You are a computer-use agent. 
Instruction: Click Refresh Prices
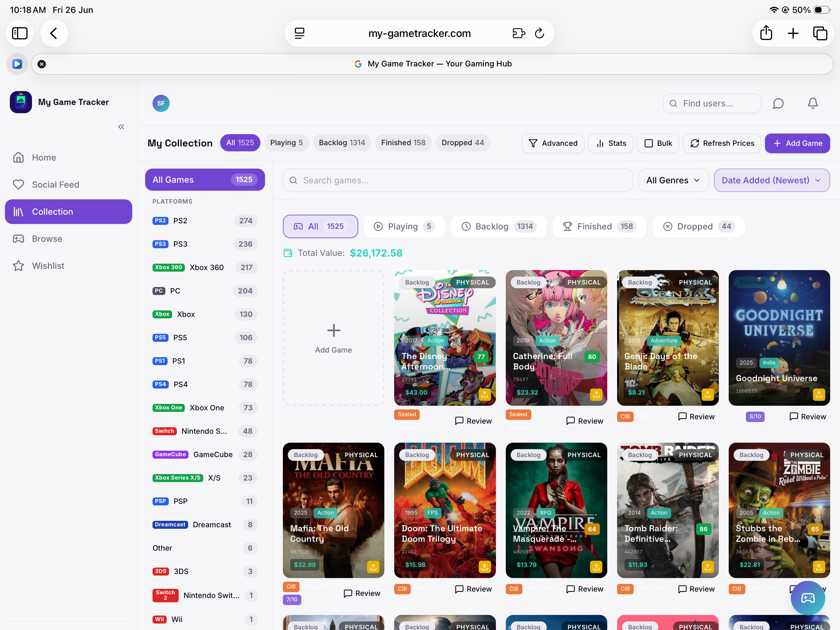pos(722,143)
